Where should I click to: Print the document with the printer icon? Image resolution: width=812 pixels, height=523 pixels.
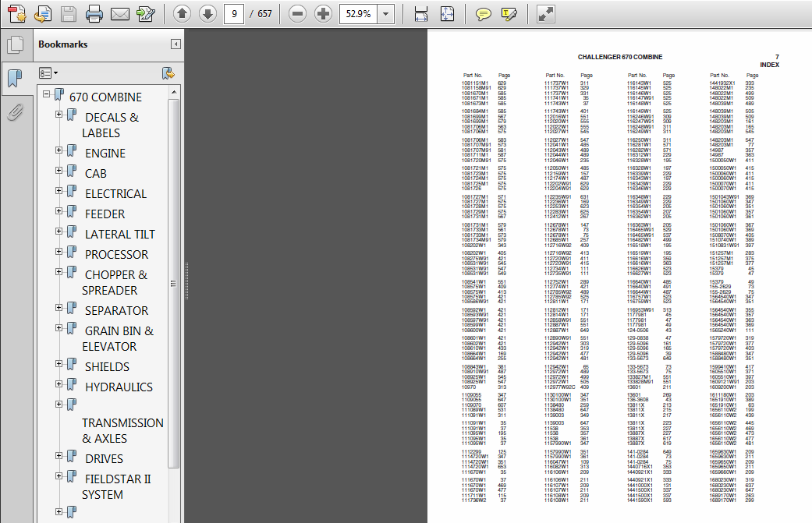[94, 14]
